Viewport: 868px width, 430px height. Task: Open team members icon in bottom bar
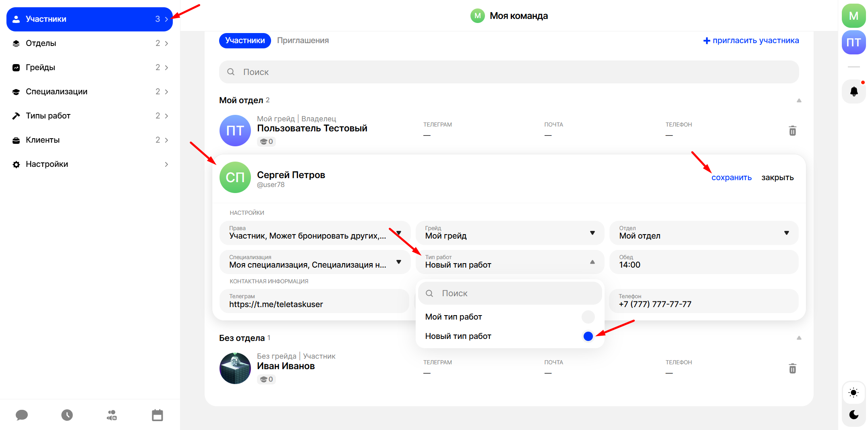point(112,415)
